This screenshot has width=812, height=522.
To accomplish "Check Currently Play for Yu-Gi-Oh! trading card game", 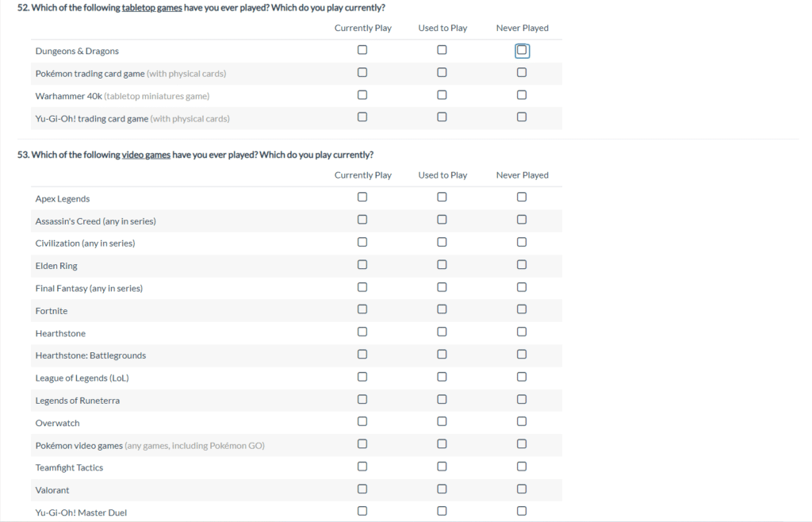I will tap(362, 117).
